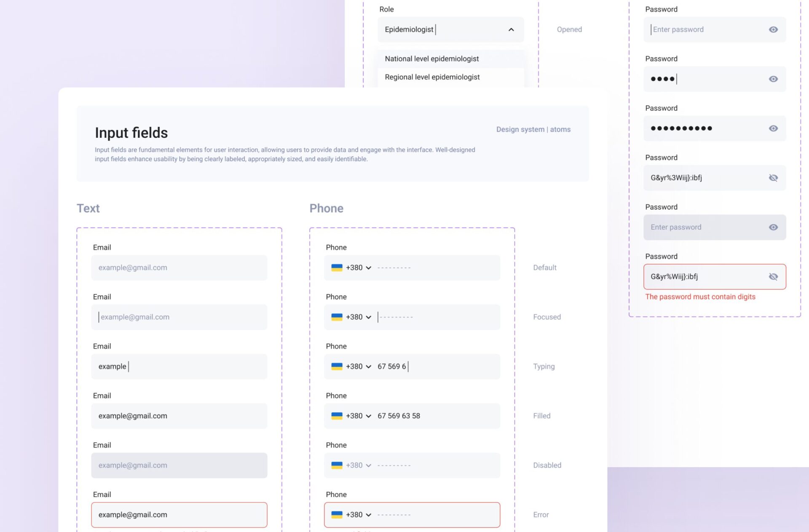Click the flag icon in the Disabled phone field
This screenshot has width=809, height=532.
tap(337, 465)
